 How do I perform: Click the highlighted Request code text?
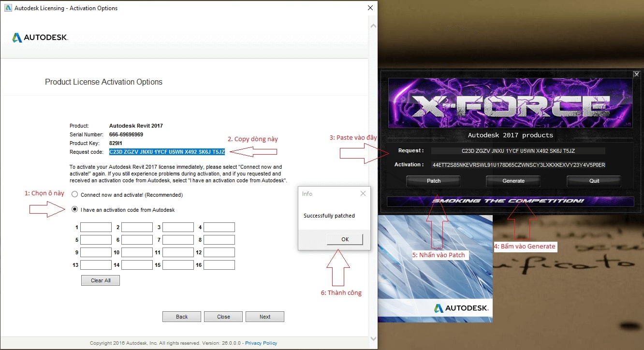tap(167, 152)
